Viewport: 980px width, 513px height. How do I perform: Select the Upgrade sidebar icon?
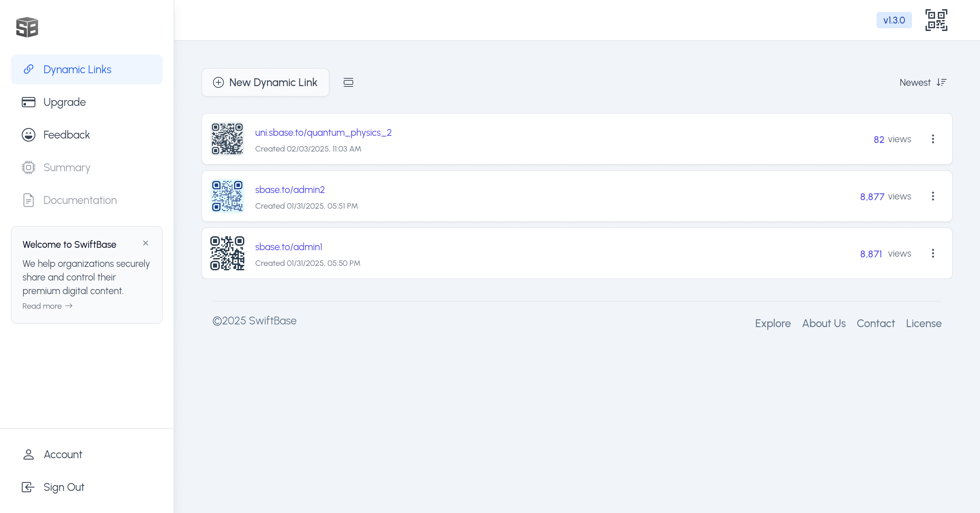(29, 102)
